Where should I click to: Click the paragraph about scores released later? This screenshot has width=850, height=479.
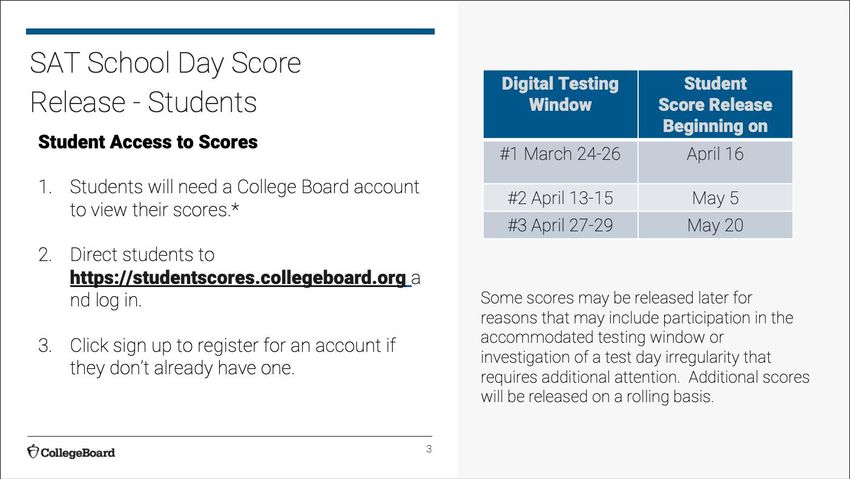click(645, 347)
